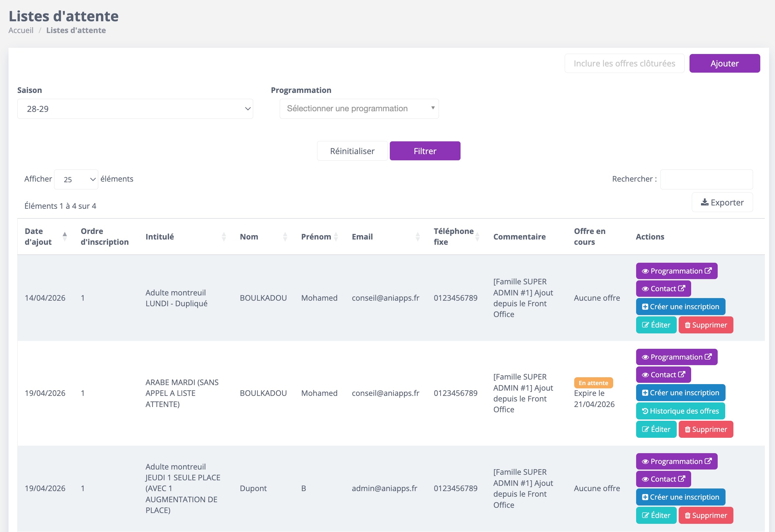Toggle Inclure les offres clôturées

(624, 63)
